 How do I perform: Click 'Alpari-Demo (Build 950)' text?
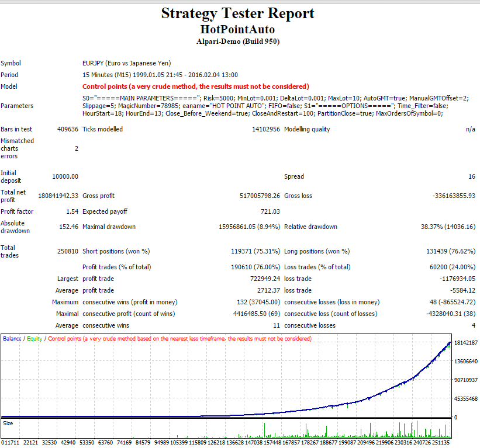coord(238,41)
